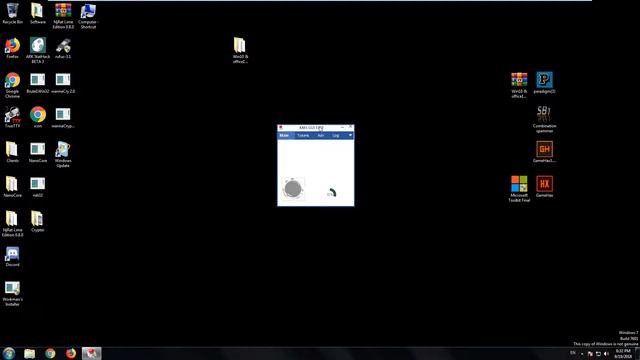Launch Discord from its desktop icon
The width and height of the screenshot is (640, 360).
[x=12, y=256]
